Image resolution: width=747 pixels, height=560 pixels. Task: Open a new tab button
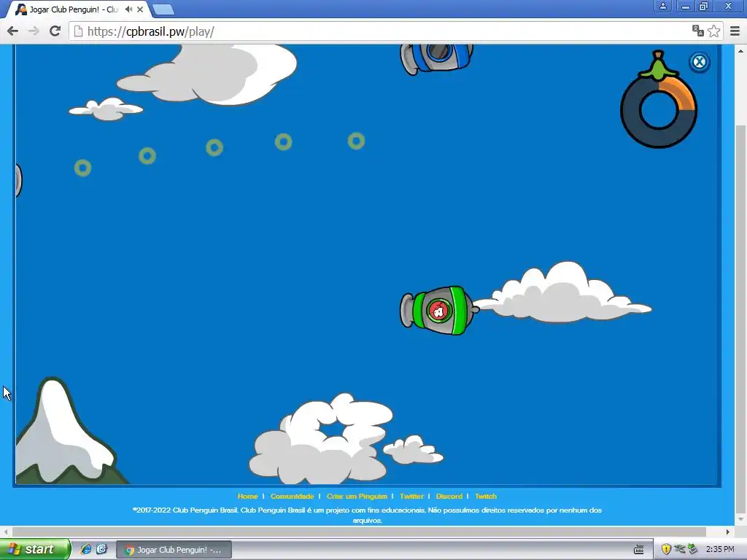point(163,9)
